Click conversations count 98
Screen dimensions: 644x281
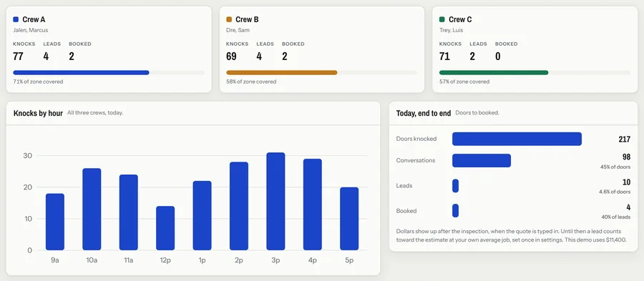point(626,157)
